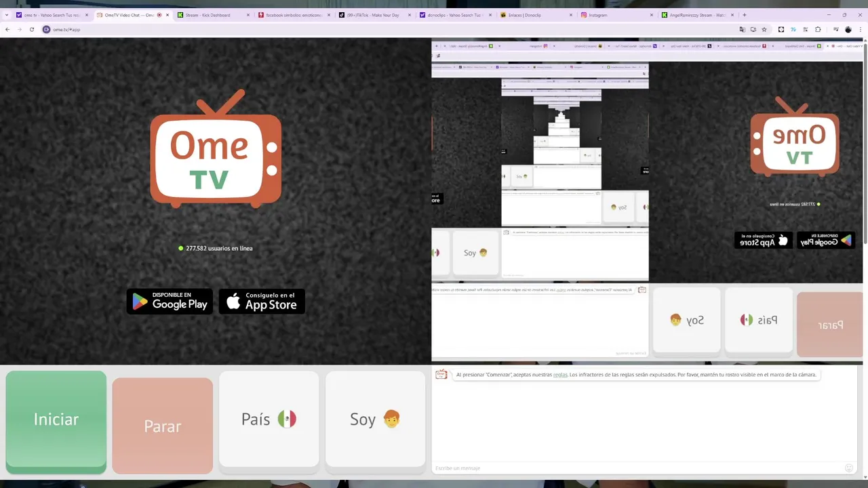The width and height of the screenshot is (868, 488).
Task: Close the Instagram tab
Action: tap(651, 15)
